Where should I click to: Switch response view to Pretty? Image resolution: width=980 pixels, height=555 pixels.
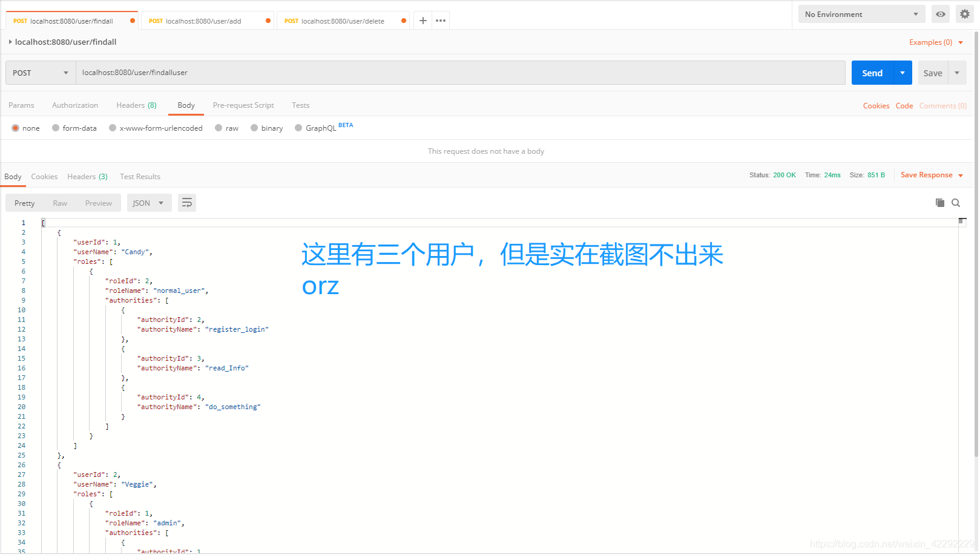(25, 203)
